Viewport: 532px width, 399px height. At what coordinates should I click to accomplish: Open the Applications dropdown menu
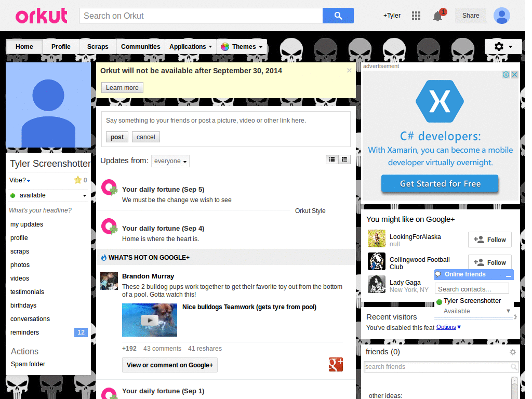click(190, 46)
